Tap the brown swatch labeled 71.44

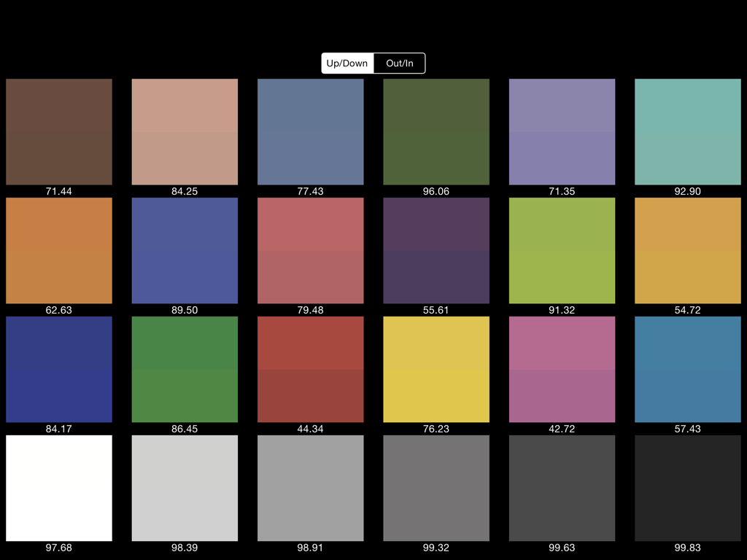59,132
